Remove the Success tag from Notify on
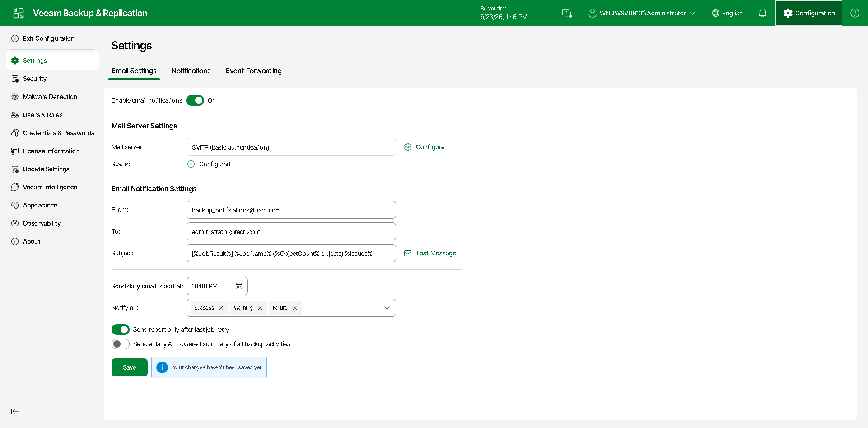868x428 pixels. [221, 308]
